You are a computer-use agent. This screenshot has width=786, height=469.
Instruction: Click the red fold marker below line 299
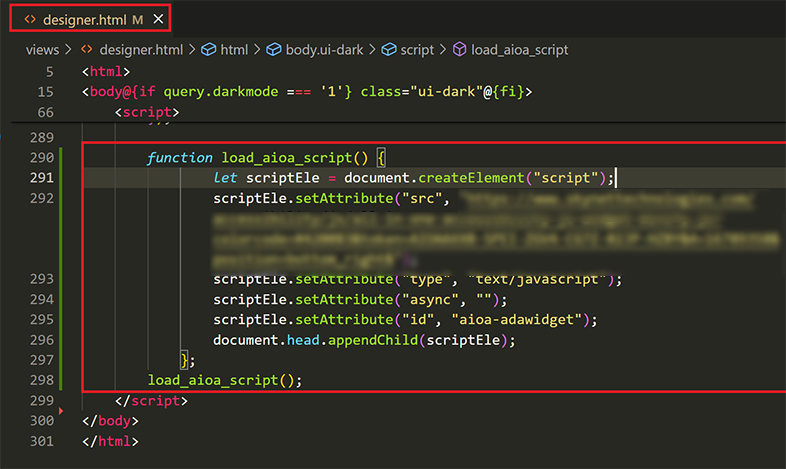pos(61,411)
